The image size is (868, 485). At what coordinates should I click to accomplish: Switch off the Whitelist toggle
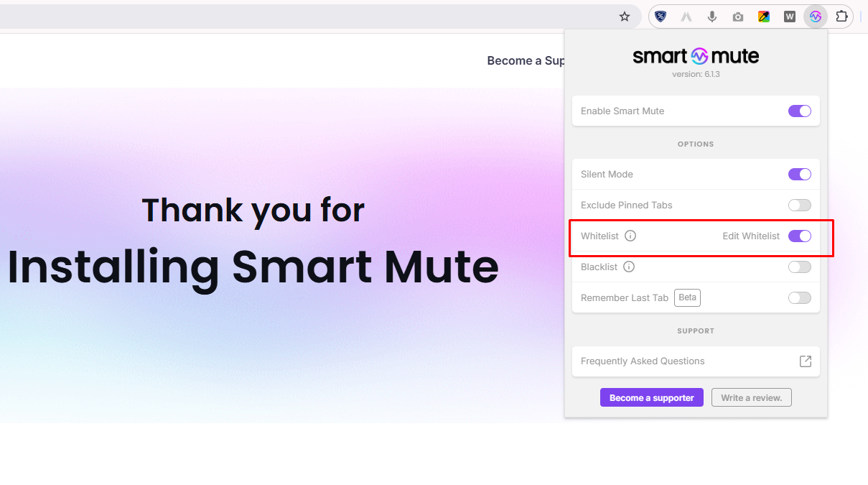pos(800,236)
